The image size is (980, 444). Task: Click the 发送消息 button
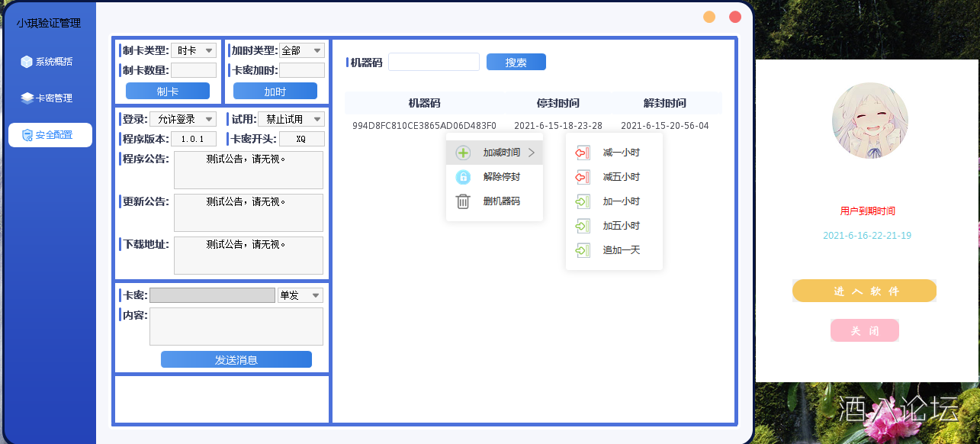236,360
